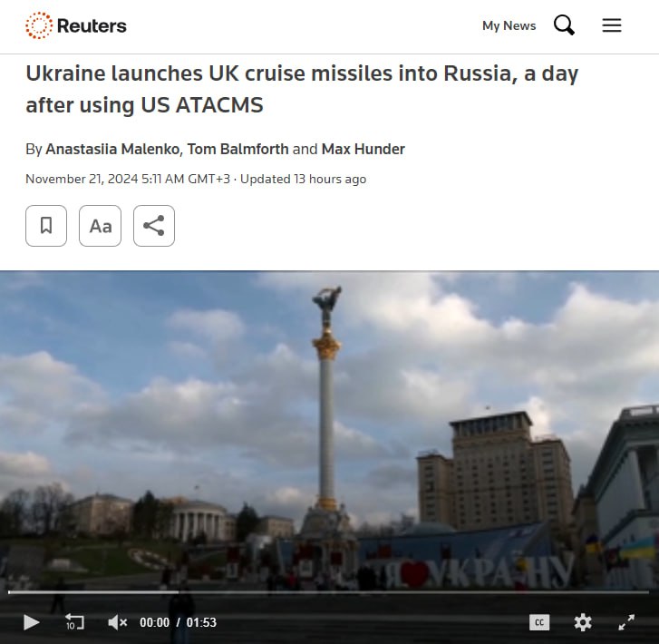Image resolution: width=659 pixels, height=644 pixels.
Task: Share the article via share icon
Action: click(154, 226)
